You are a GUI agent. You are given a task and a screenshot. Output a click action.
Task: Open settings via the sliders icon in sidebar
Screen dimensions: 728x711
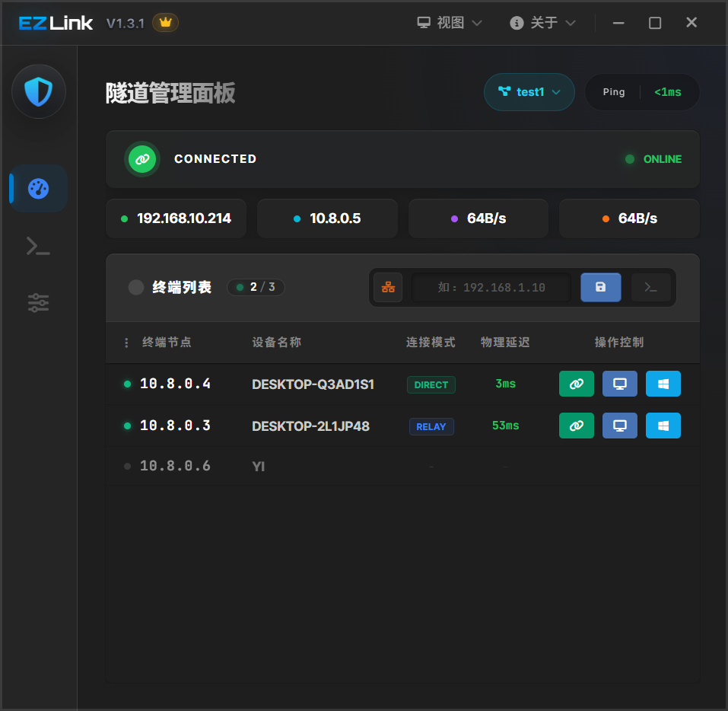click(38, 302)
